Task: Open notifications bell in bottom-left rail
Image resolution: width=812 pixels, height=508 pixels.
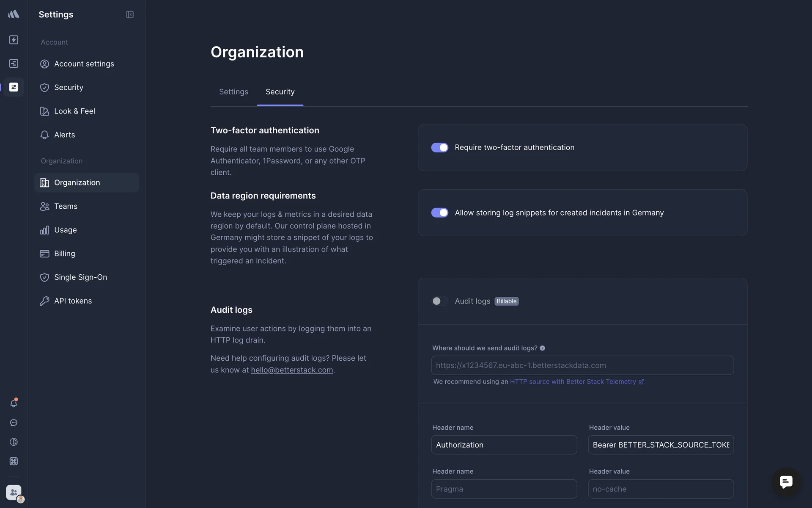Action: 14,403
